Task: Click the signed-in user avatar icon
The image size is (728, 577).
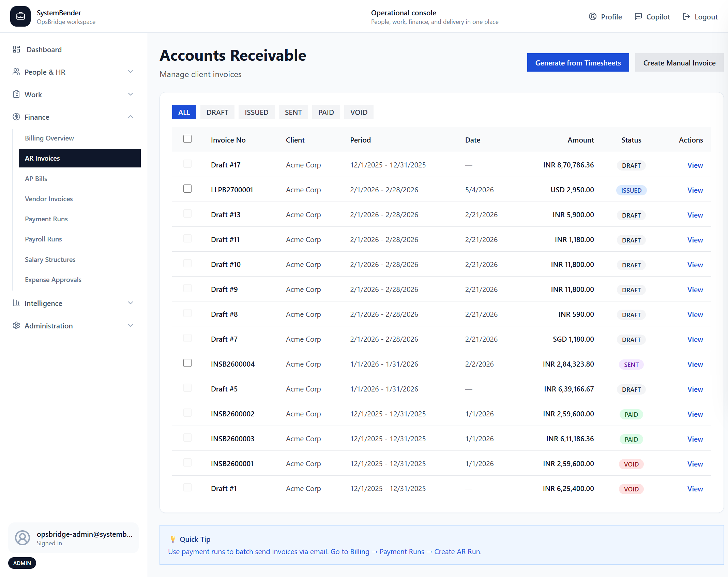Action: pos(22,538)
